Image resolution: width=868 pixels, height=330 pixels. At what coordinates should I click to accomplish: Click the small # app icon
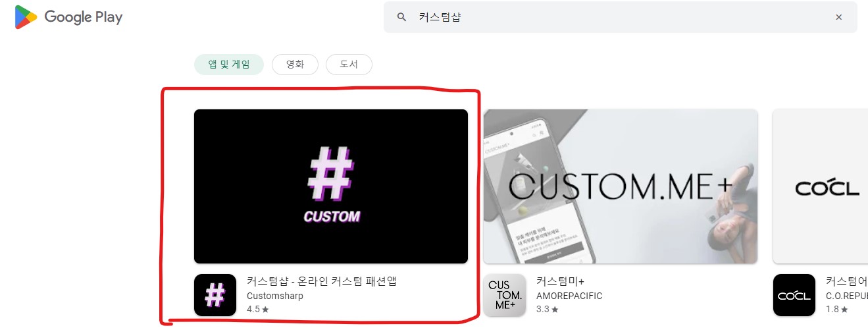(215, 295)
